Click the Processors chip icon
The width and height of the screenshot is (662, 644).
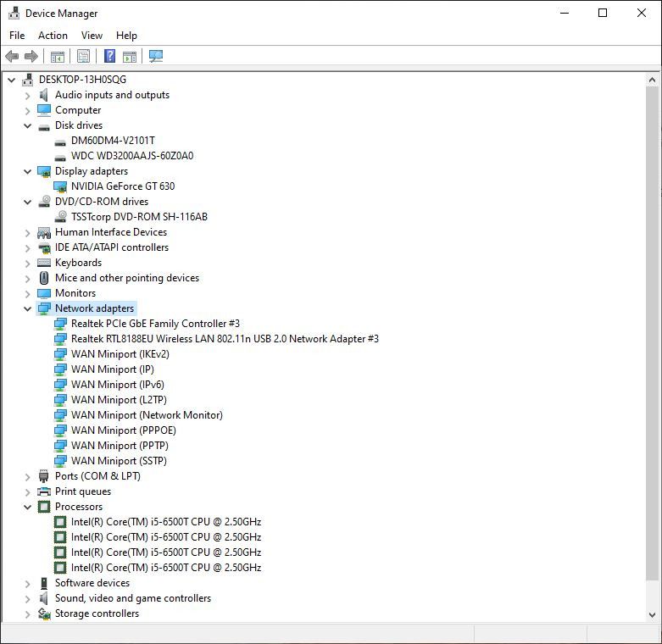[x=44, y=507]
